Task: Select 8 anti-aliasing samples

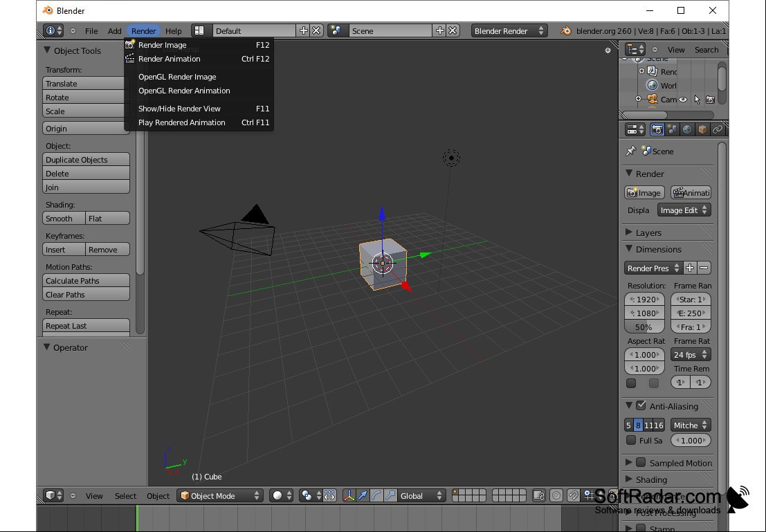Action: [x=638, y=425]
